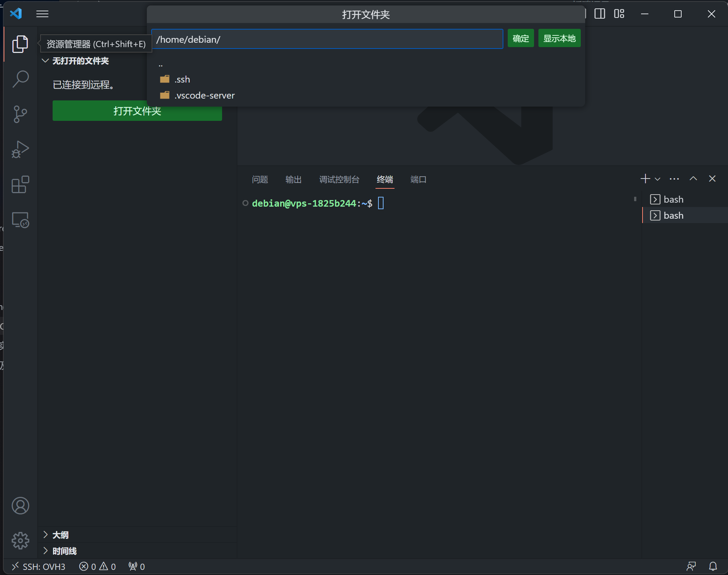
Task: Expand the 大纲 outline section
Action: [x=60, y=535]
